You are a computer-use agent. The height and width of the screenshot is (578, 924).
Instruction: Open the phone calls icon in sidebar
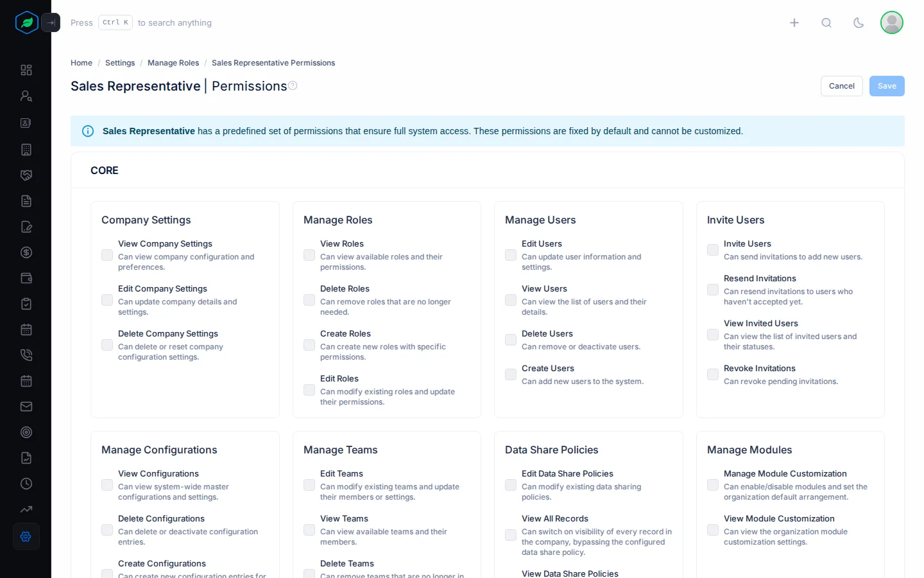click(26, 355)
